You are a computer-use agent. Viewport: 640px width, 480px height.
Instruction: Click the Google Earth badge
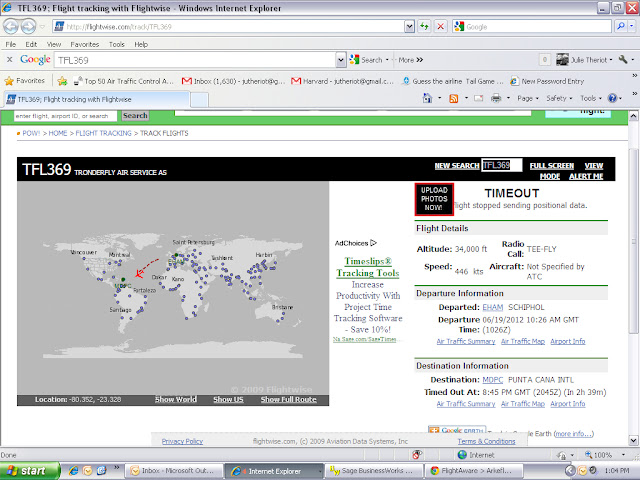click(x=457, y=429)
